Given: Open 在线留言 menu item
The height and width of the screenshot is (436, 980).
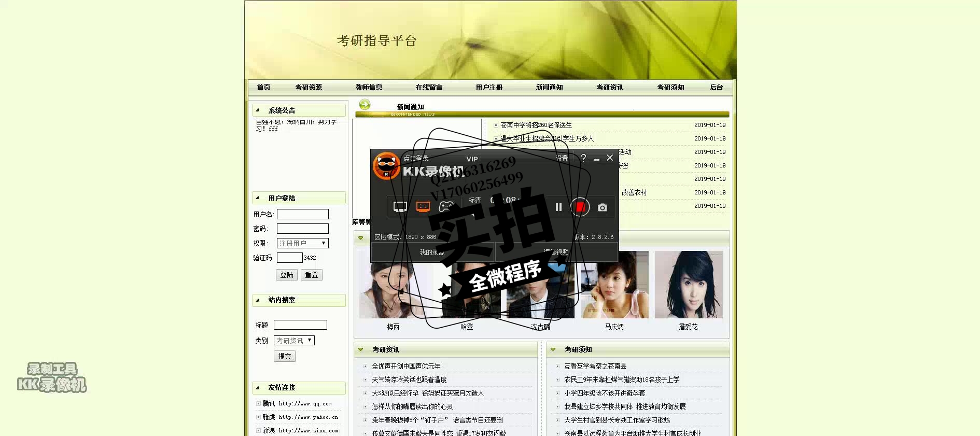Looking at the screenshot, I should (429, 87).
